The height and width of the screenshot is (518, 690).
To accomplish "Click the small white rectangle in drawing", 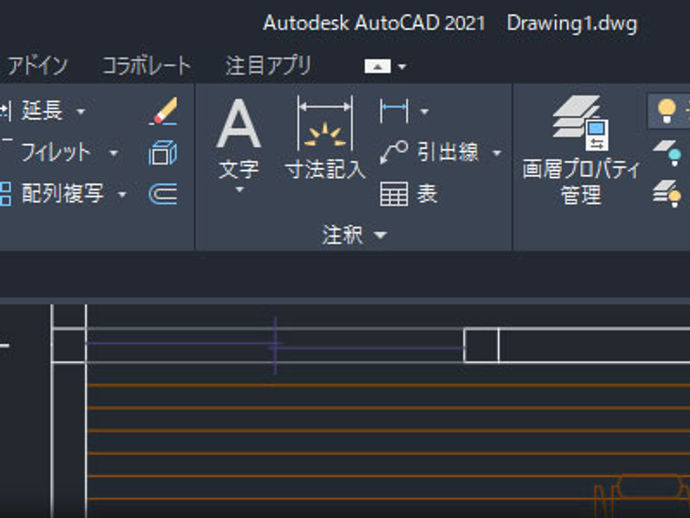I will pos(481,345).
